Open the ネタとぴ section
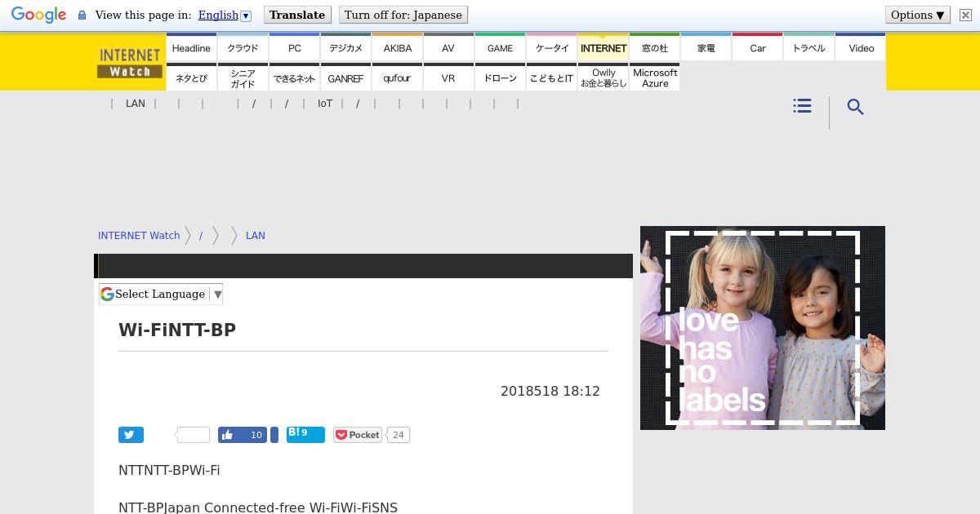Image resolution: width=980 pixels, height=514 pixels. (191, 78)
